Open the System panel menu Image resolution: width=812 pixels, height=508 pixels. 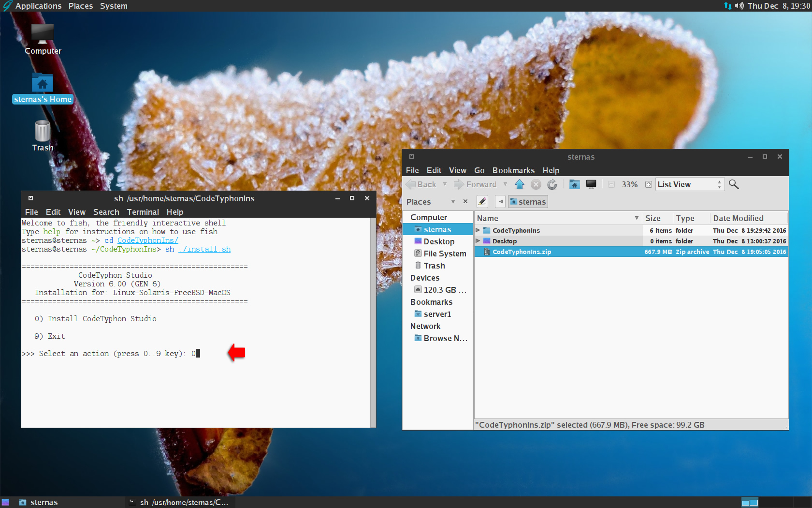pos(114,6)
